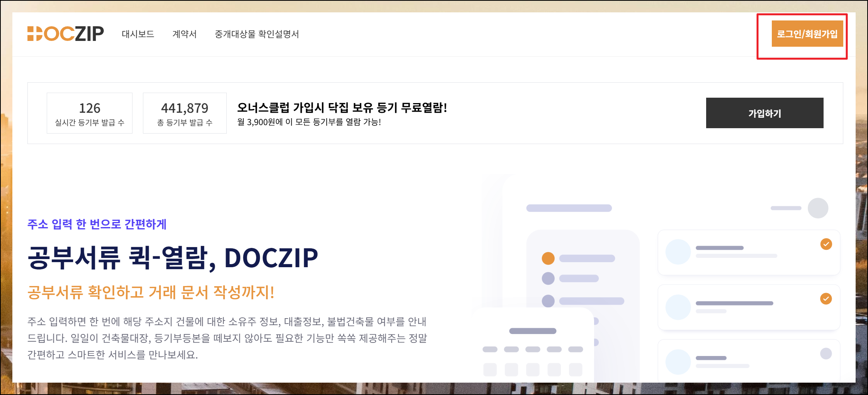Click the 월 3,900원 price description text
Screen dimensions: 868x395
(309, 122)
